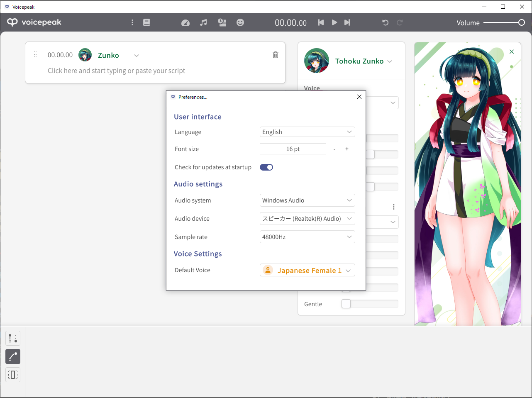
Task: Click Zunko avatar in the script block
Action: click(x=85, y=55)
